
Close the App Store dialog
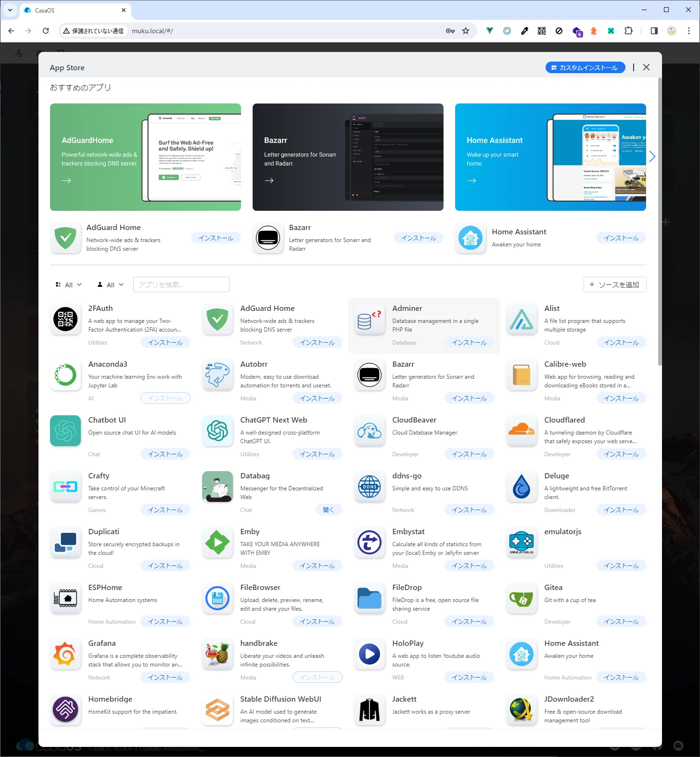(x=646, y=67)
